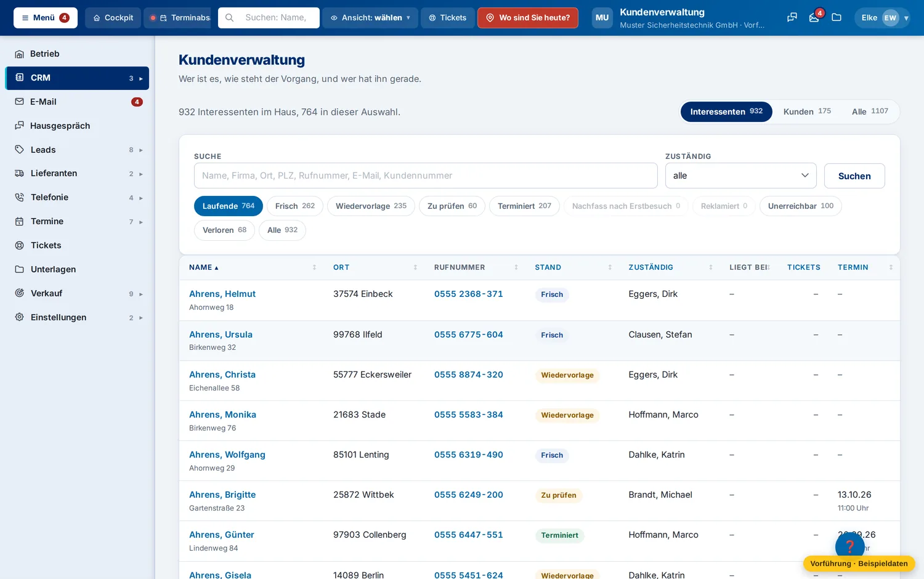Viewport: 924px width, 579px height.
Task: Select the Reklamiert 0 filter chip
Action: pos(724,206)
